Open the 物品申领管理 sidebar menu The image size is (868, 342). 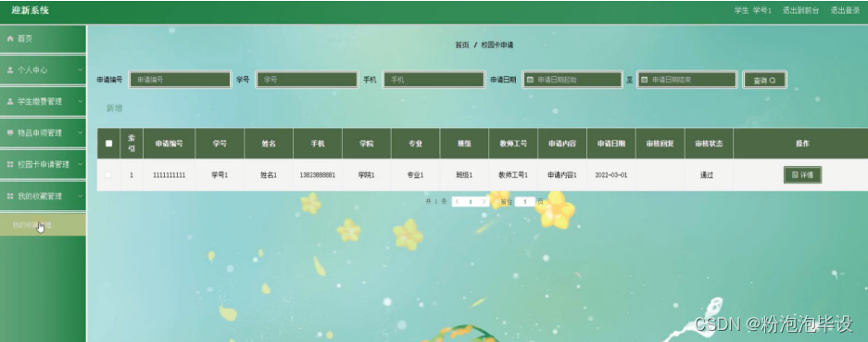click(43, 133)
